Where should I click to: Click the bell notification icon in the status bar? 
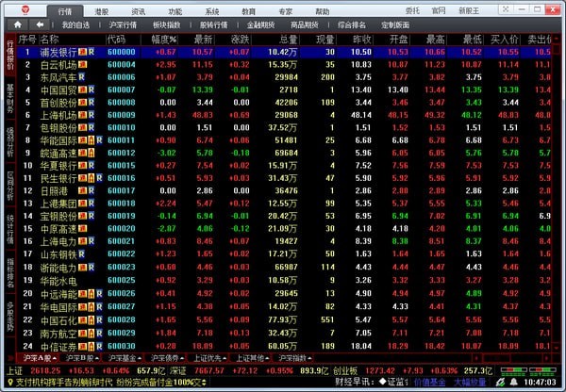[x=513, y=383]
